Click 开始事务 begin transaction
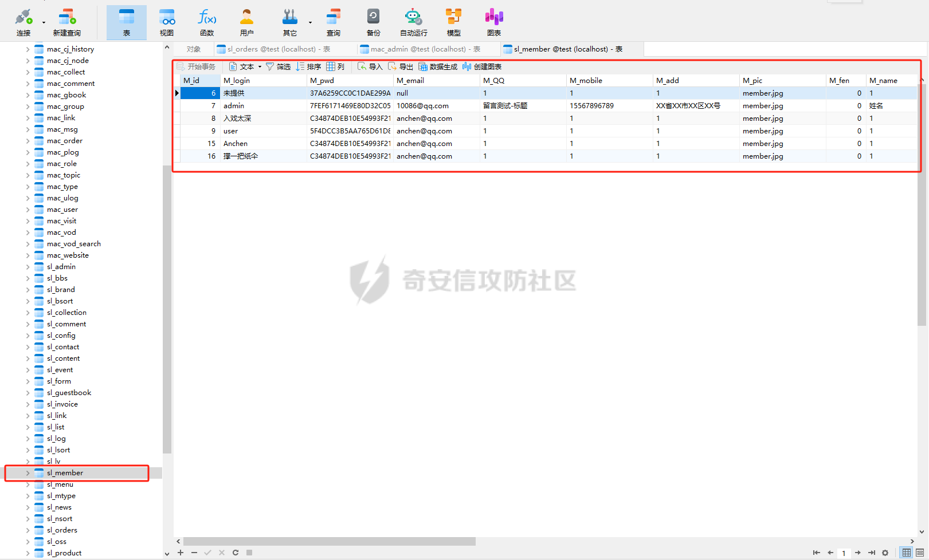The height and width of the screenshot is (560, 929). (x=196, y=66)
